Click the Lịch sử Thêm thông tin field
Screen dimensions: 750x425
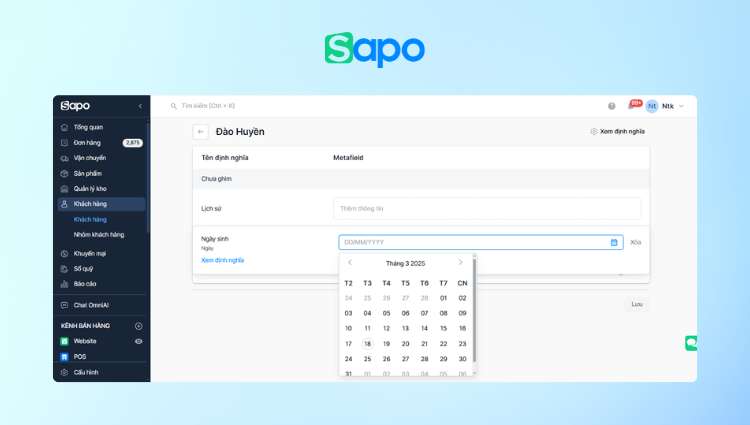(x=487, y=208)
